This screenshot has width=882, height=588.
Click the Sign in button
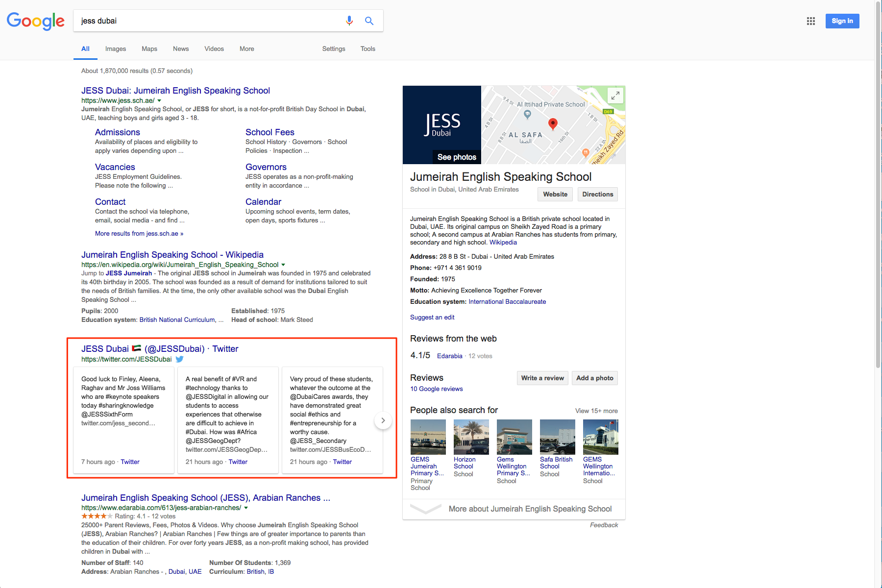842,21
